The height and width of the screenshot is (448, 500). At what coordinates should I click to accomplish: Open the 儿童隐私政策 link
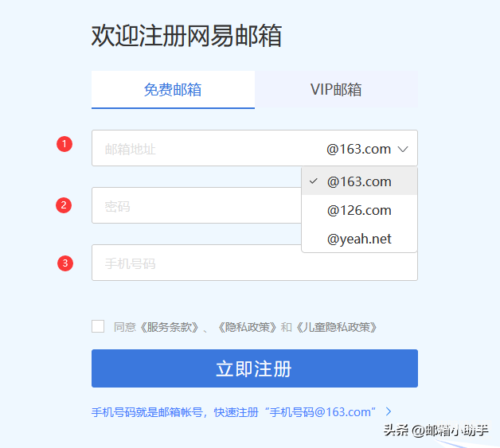337,327
